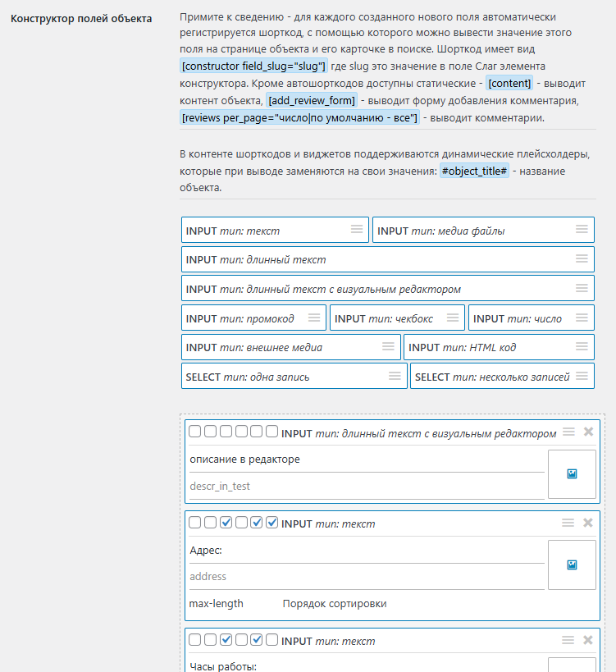Click drag handle on 'HTML код' block
The width and height of the screenshot is (616, 672).
click(x=582, y=346)
